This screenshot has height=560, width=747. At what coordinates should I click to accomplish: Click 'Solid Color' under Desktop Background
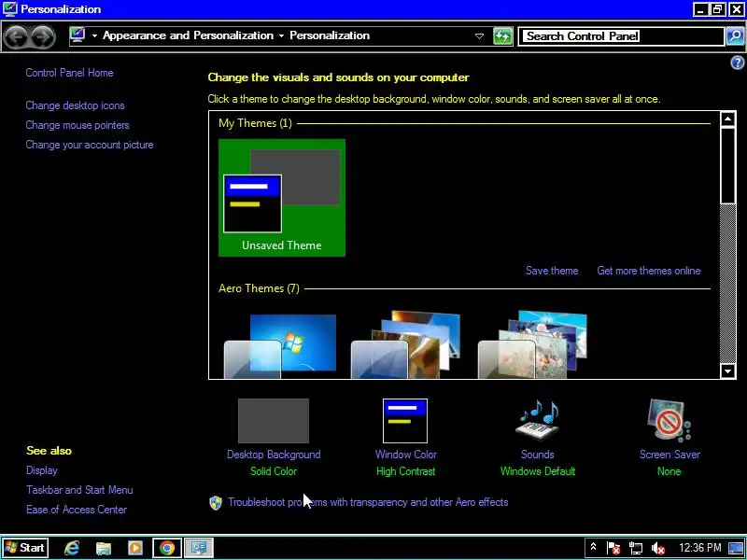tap(274, 471)
